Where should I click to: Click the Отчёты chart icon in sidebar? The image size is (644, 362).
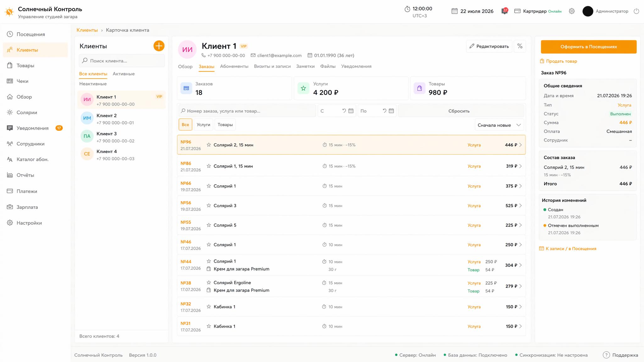(x=10, y=175)
